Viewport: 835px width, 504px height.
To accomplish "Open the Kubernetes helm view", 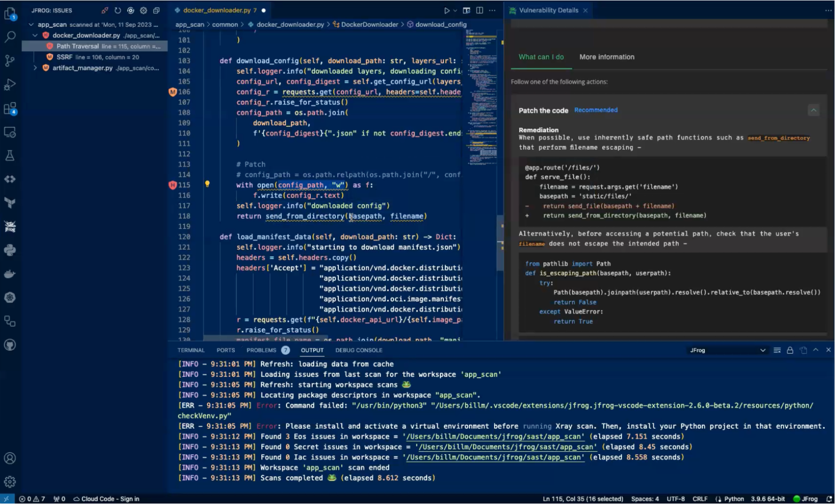I will pyautogui.click(x=10, y=297).
